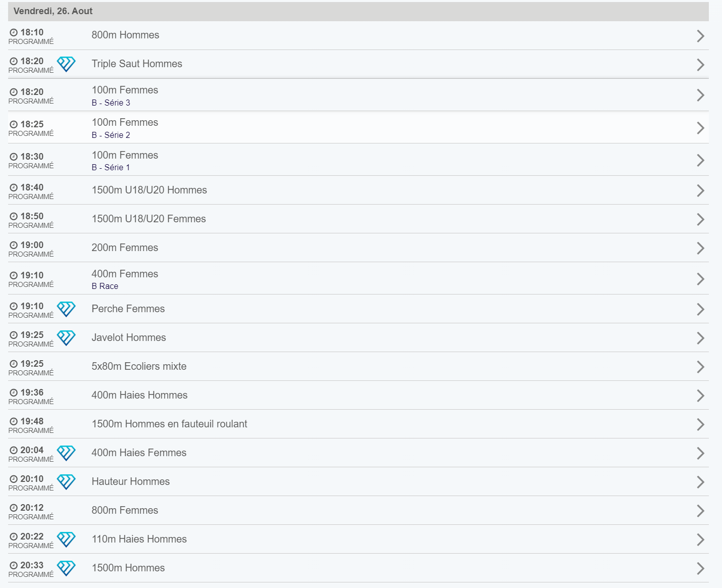
Task: Expand the 5x80m Ecoliers mixte chevron
Action: point(700,367)
